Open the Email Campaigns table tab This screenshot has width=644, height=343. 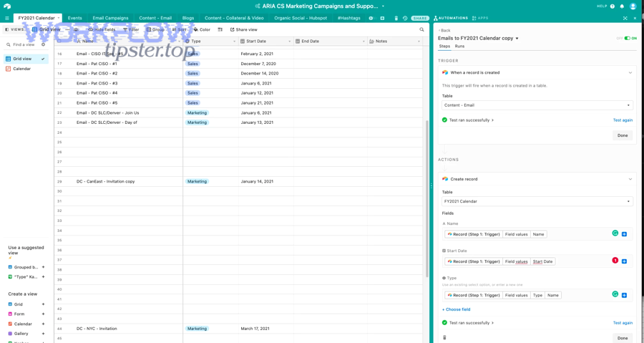pyautogui.click(x=110, y=18)
